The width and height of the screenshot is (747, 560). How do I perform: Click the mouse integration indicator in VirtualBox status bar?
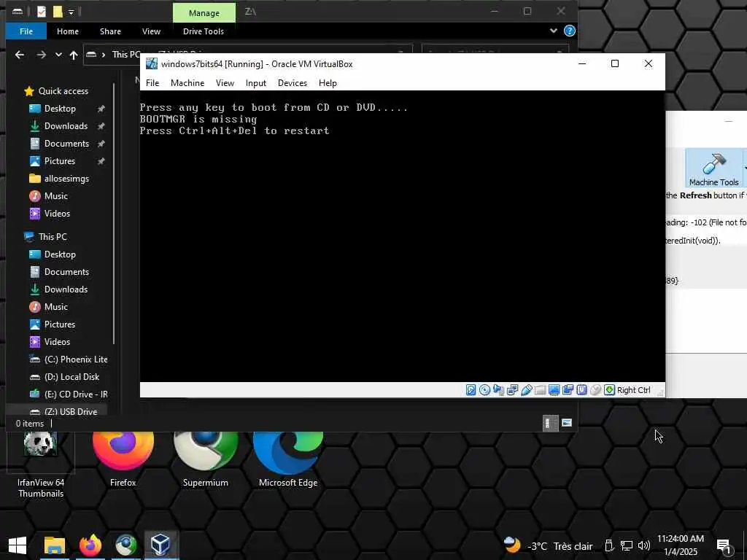click(595, 390)
